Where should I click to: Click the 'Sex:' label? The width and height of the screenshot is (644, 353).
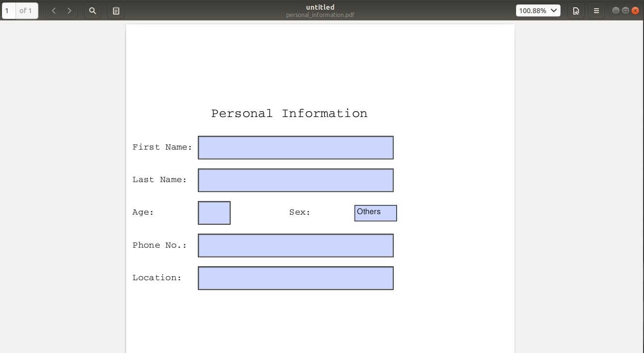(300, 212)
